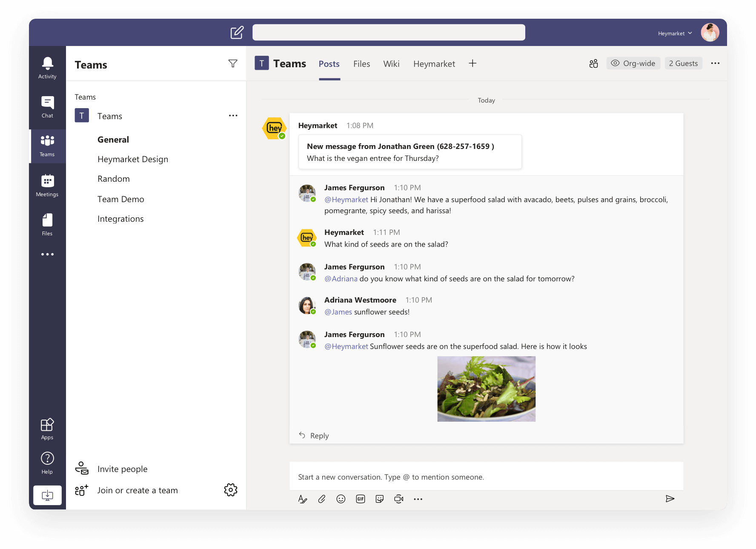Open more options for Teams team
756x549 pixels.
[233, 115]
